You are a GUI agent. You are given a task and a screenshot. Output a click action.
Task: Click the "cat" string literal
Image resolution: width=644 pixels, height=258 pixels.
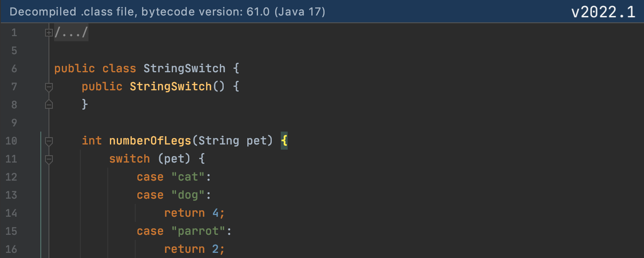coord(188,177)
